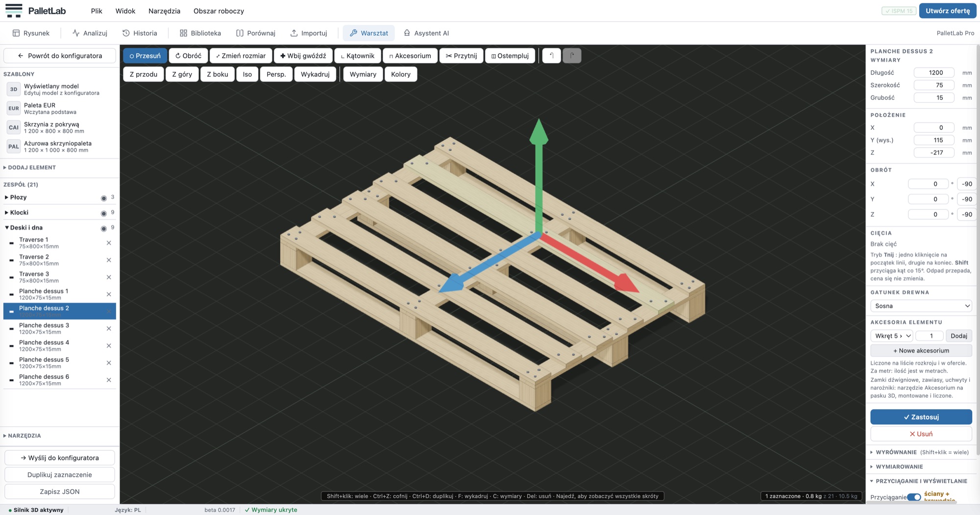Open the Gatunek drewna Sosna dropdown

921,306
